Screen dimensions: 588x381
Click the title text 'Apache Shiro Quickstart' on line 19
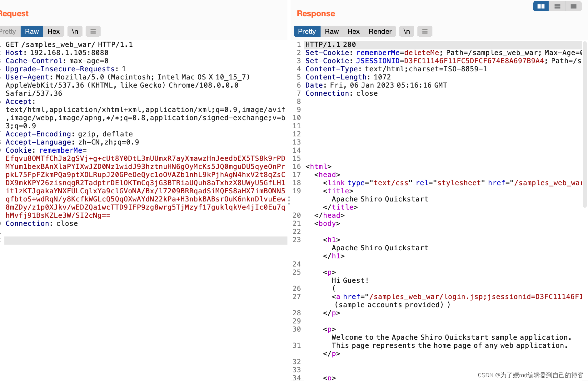[x=380, y=199]
